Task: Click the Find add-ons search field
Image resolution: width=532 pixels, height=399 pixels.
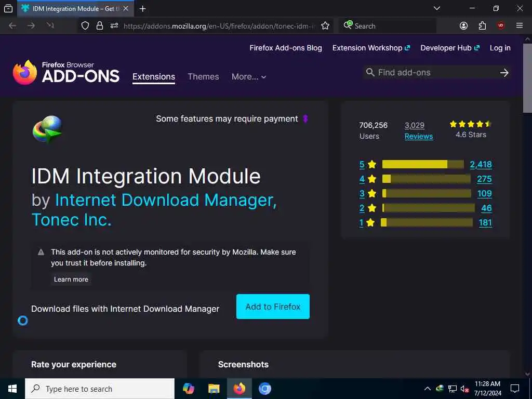Action: pyautogui.click(x=431, y=72)
